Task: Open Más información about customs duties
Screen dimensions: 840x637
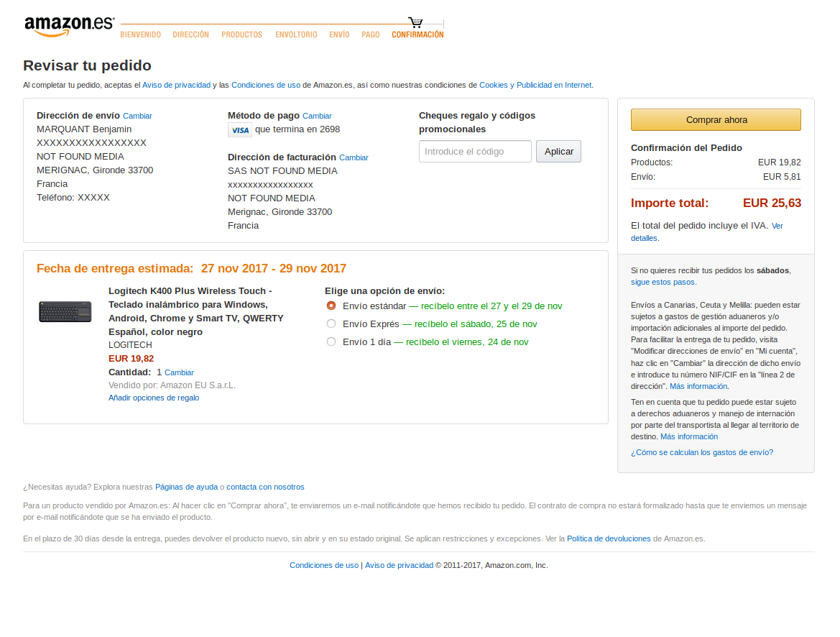Action: pyautogui.click(x=689, y=437)
